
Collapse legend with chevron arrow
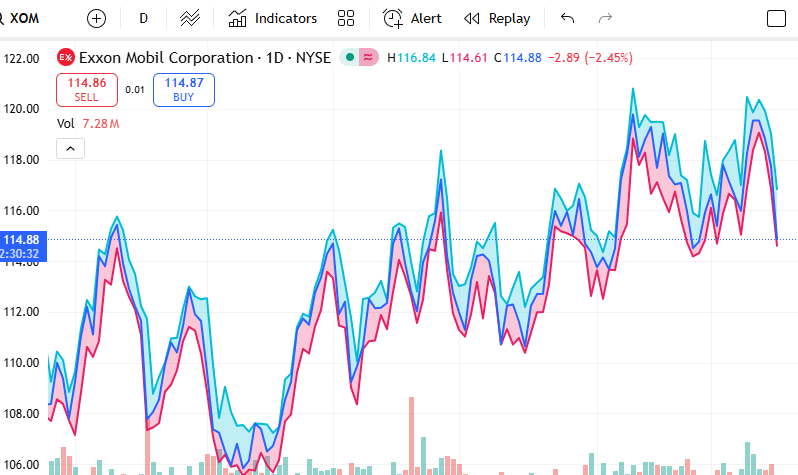pyautogui.click(x=70, y=149)
